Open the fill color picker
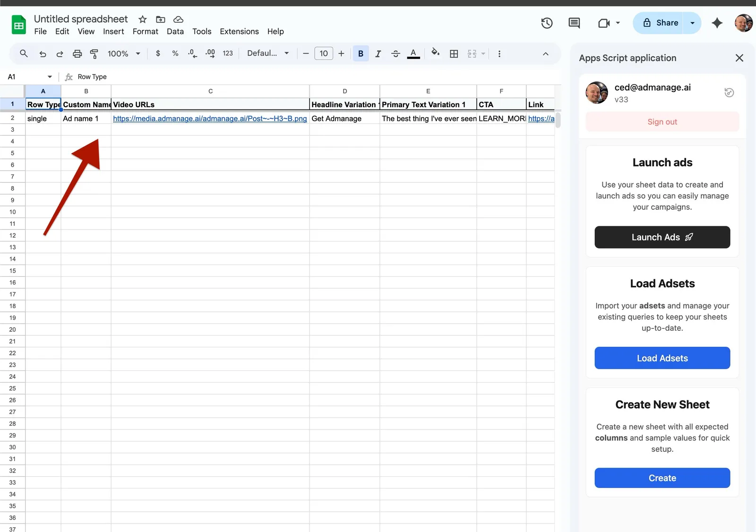Viewport: 756px width, 532px height. [435, 53]
